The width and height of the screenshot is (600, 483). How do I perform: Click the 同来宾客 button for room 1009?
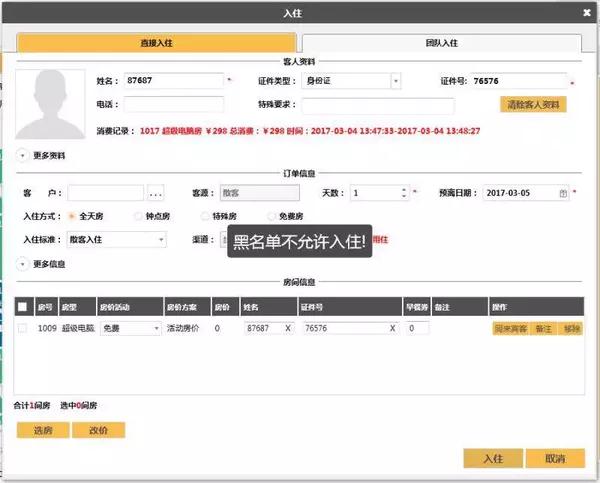coord(511,329)
